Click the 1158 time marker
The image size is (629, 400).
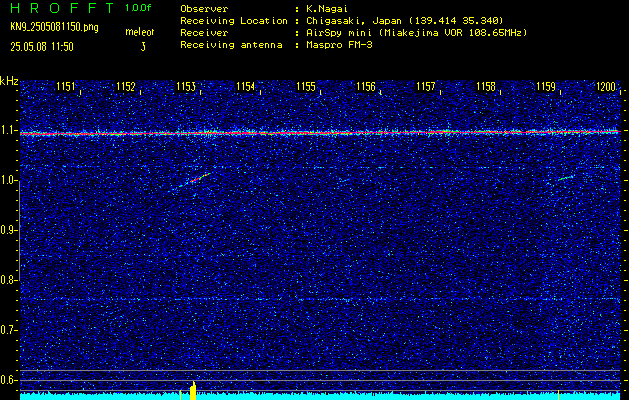(x=486, y=87)
